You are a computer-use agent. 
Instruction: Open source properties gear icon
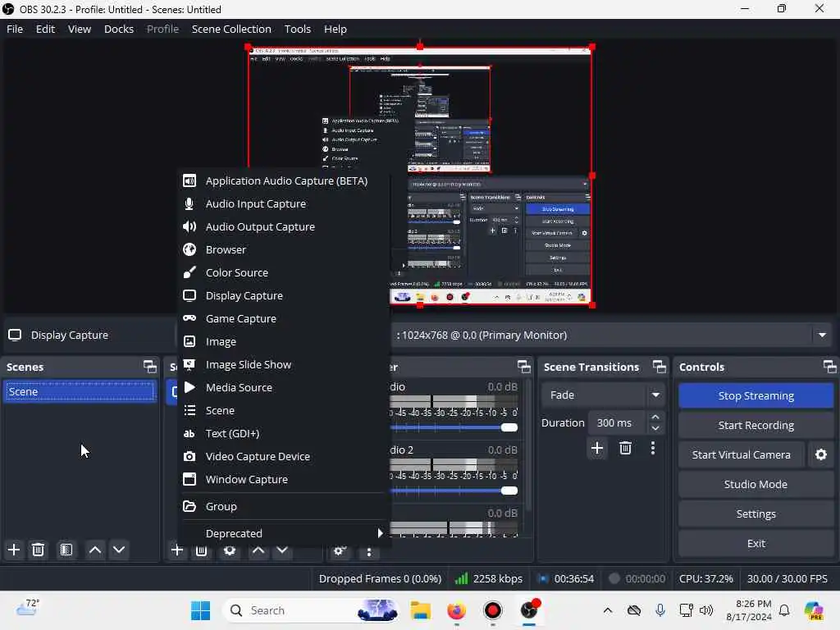tap(230, 550)
